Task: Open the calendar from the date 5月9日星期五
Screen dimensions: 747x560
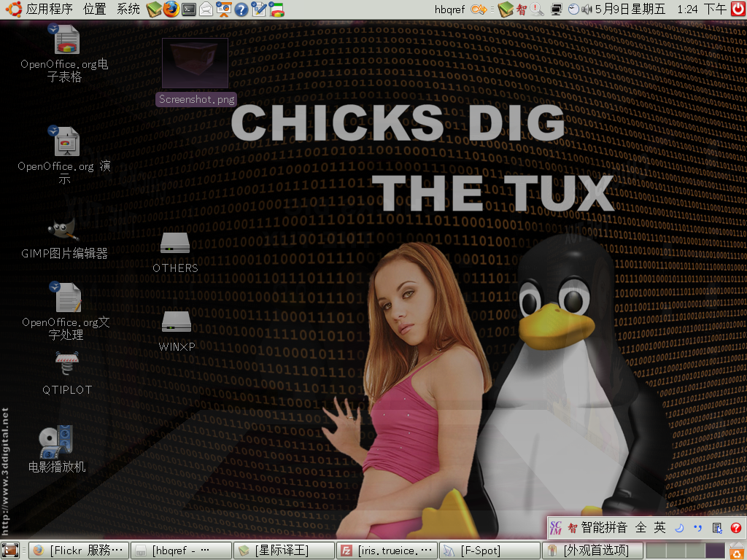Action: pyautogui.click(x=630, y=9)
